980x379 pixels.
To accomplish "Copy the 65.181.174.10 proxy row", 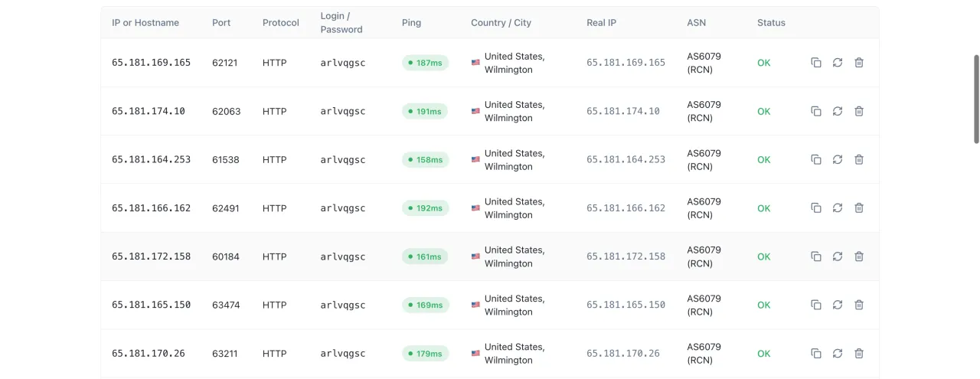I will [x=816, y=111].
